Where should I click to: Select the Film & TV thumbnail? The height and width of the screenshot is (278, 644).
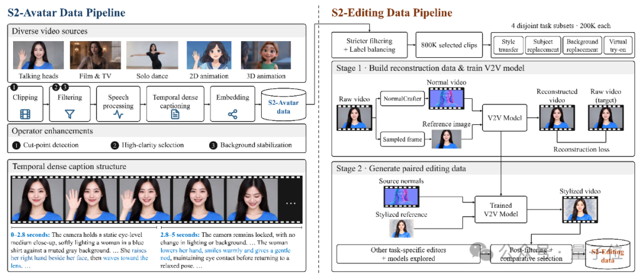[95, 55]
